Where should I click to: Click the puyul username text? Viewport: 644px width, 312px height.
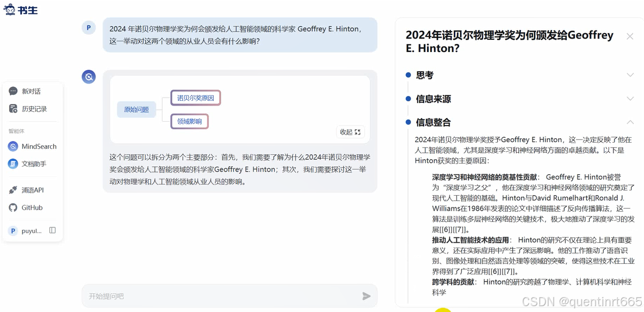(32, 231)
